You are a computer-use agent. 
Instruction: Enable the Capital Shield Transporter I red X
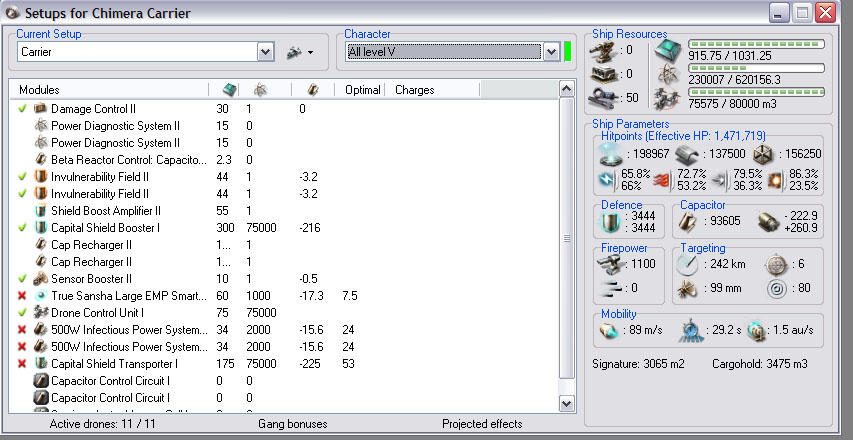point(22,364)
